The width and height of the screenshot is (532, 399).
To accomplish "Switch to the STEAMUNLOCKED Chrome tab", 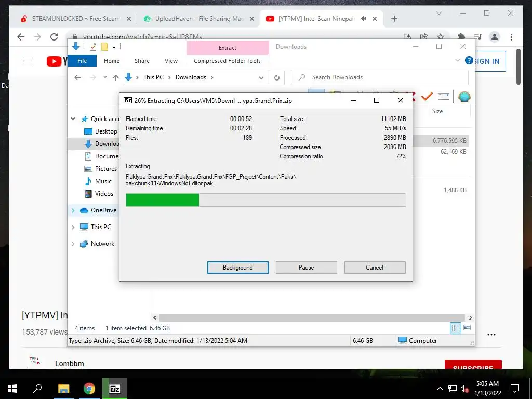I will tap(76, 19).
